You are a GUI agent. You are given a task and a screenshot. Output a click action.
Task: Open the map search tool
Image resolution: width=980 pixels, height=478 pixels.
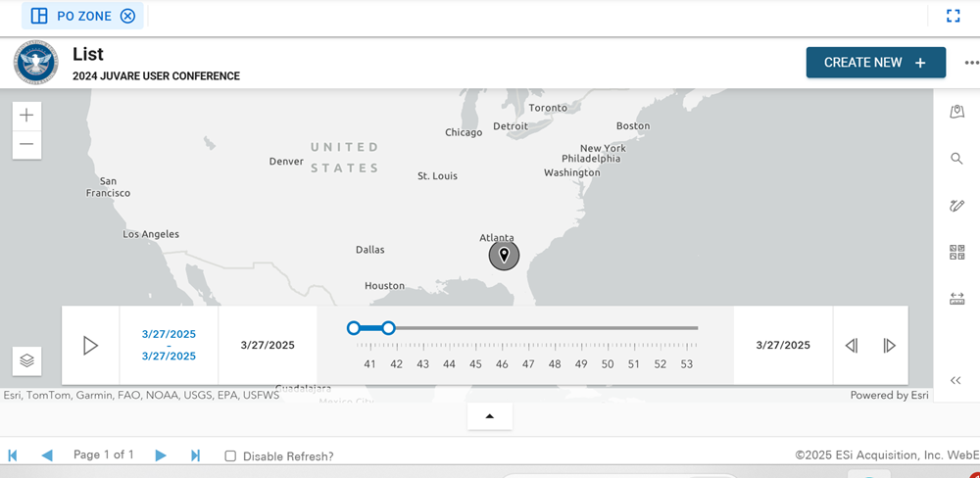coord(956,159)
